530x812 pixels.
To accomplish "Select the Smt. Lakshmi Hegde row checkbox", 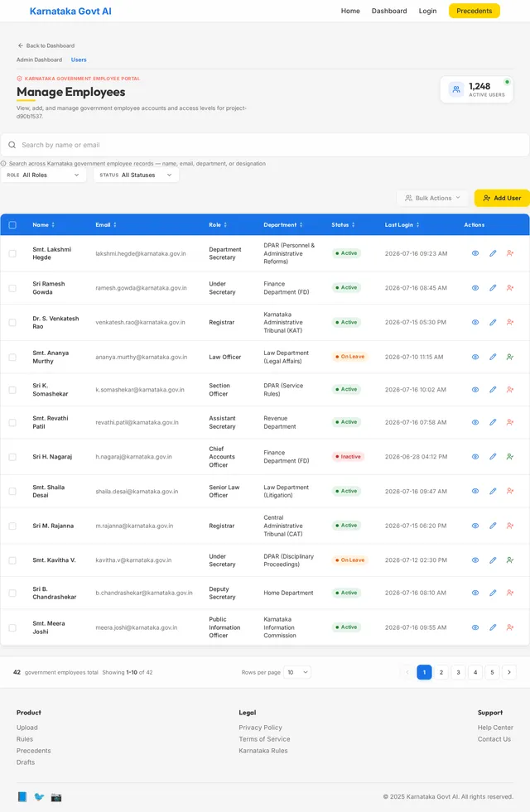I will click(12, 253).
